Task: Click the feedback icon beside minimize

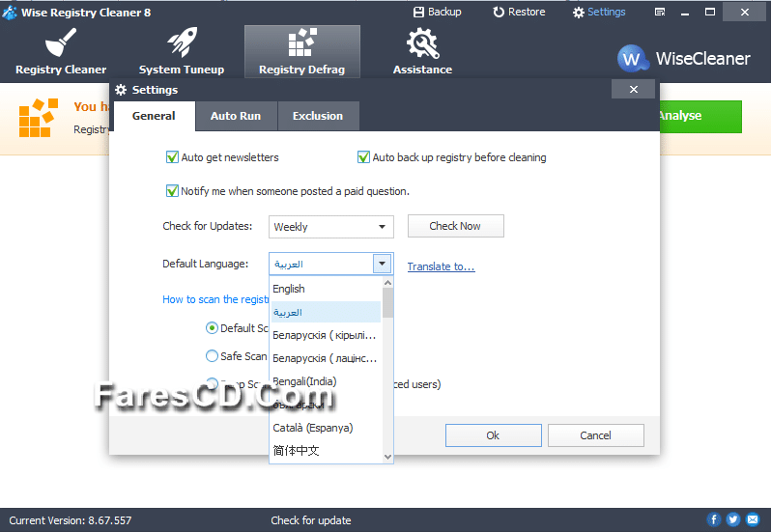Action: [x=660, y=12]
